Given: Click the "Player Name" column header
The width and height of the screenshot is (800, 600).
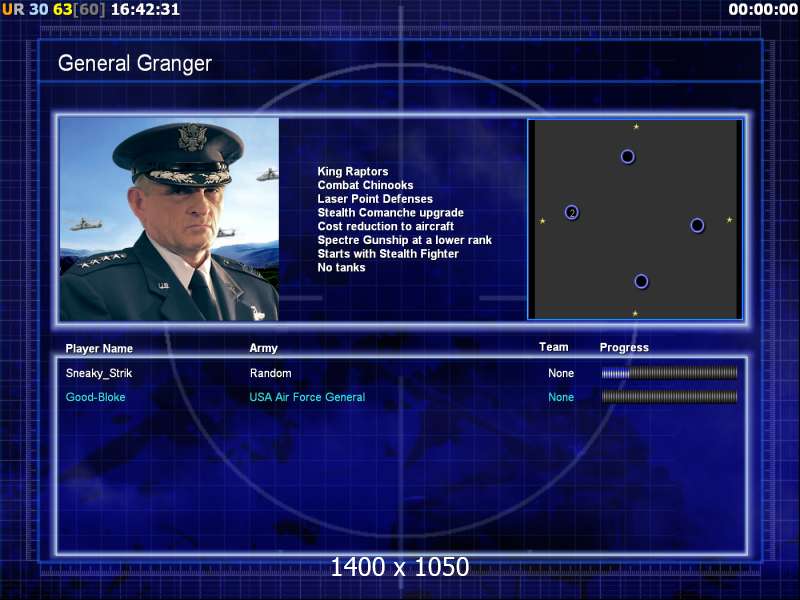Looking at the screenshot, I should click(x=99, y=348).
